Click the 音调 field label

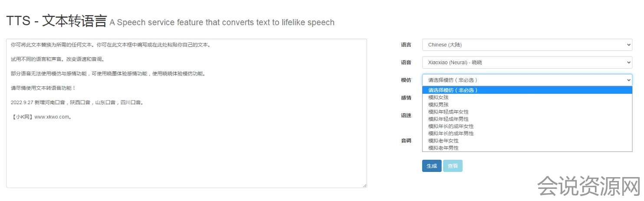pos(406,141)
